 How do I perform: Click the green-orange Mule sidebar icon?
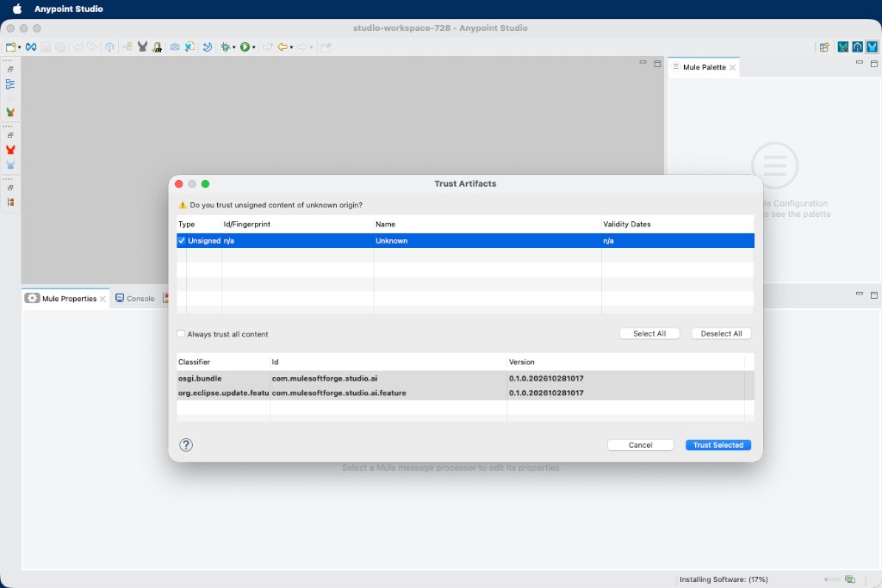pos(10,113)
